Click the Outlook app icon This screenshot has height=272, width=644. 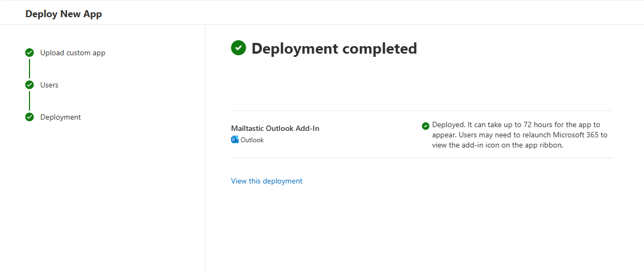(x=235, y=140)
